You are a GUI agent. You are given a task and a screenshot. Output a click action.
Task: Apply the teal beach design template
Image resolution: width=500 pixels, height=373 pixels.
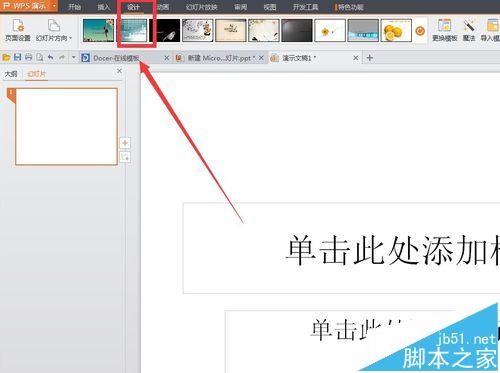(98, 30)
